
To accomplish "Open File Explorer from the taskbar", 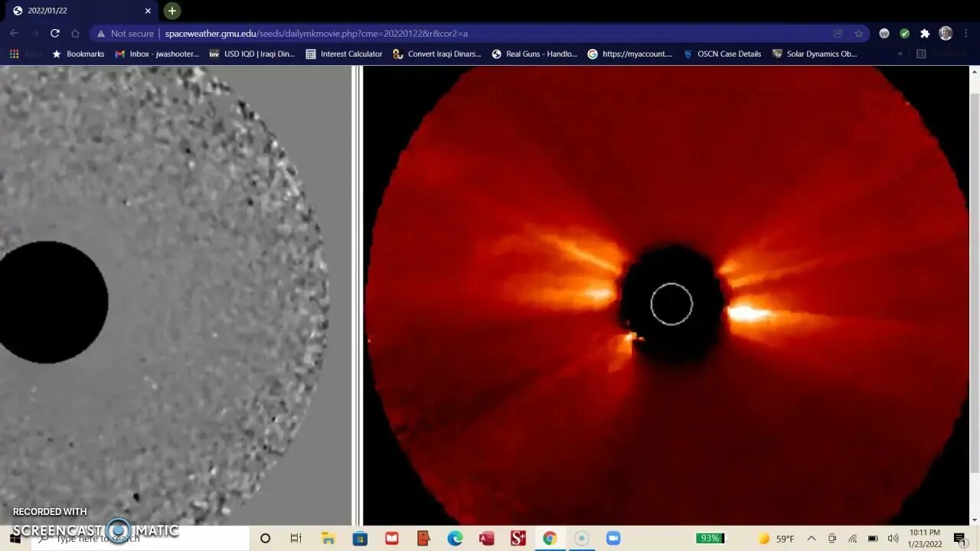I will click(328, 538).
